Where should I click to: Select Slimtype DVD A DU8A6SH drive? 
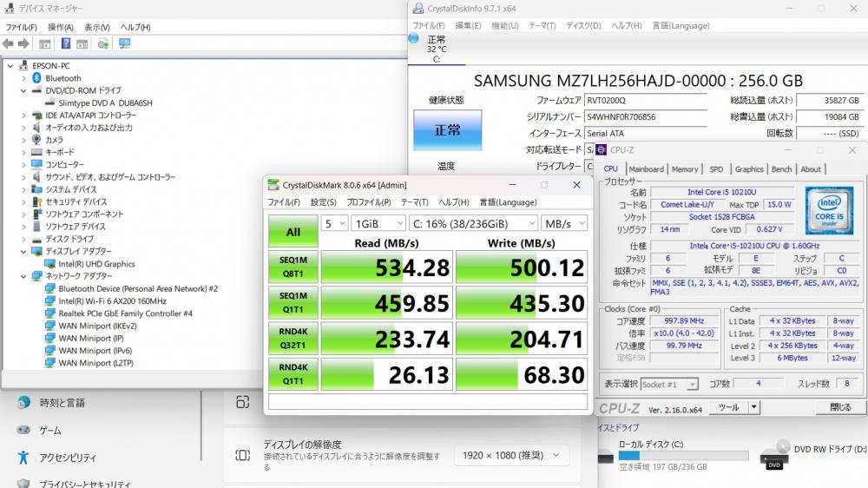pyautogui.click(x=105, y=102)
